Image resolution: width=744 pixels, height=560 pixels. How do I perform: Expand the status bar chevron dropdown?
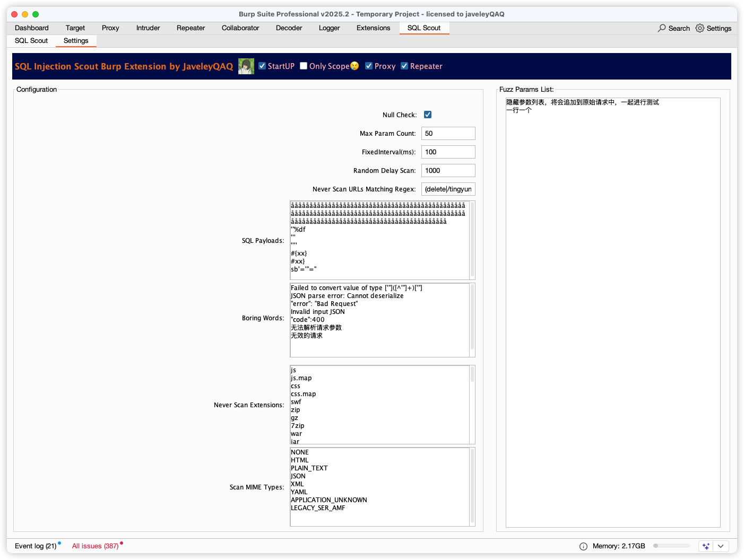point(720,546)
